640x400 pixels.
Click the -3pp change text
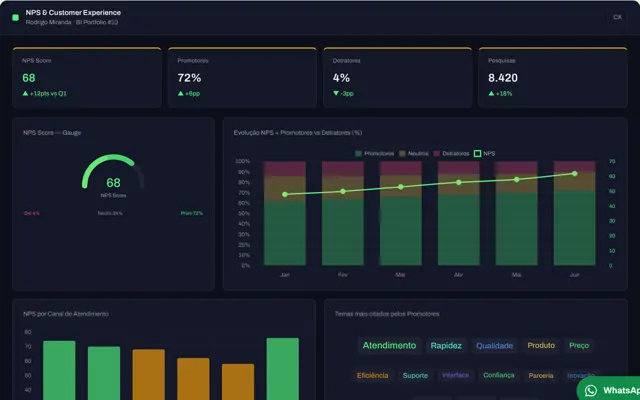coord(347,93)
